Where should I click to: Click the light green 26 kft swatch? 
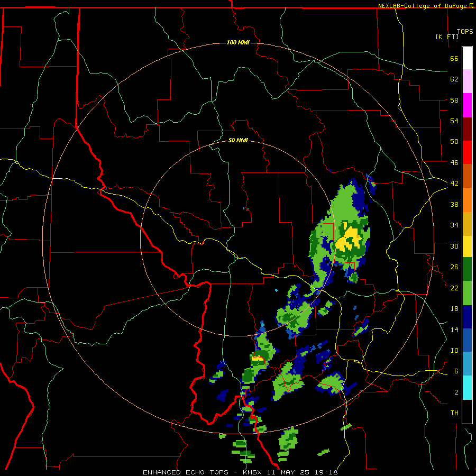tap(467, 293)
